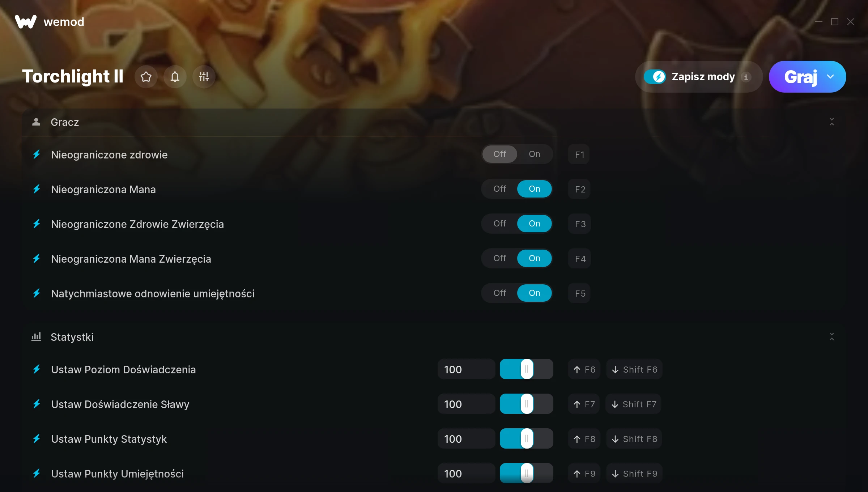This screenshot has height=492, width=868.
Task: Click the F7 increase hotkey for Doświadczenie Sławy
Action: pyautogui.click(x=584, y=404)
